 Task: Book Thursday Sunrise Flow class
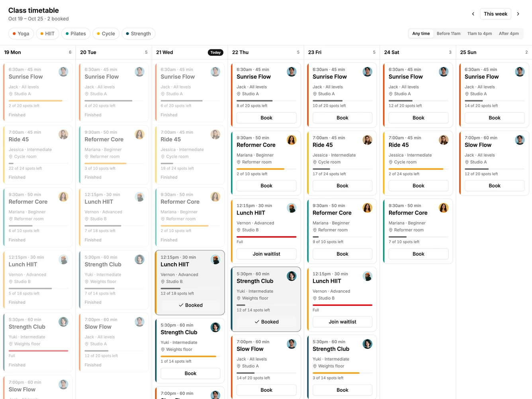click(x=266, y=118)
